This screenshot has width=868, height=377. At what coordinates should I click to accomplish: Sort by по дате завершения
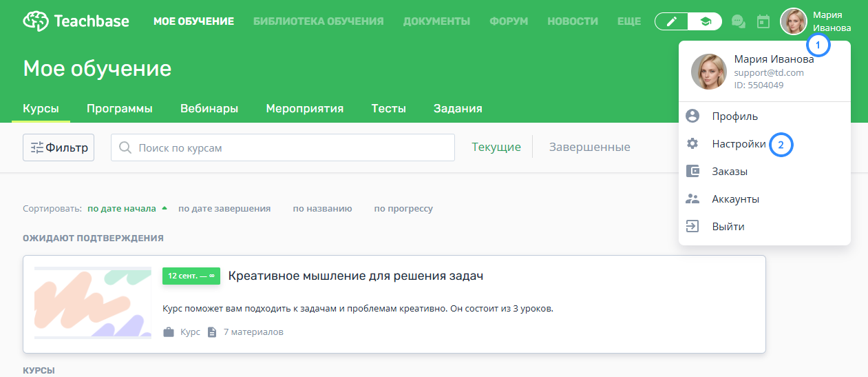[224, 208]
